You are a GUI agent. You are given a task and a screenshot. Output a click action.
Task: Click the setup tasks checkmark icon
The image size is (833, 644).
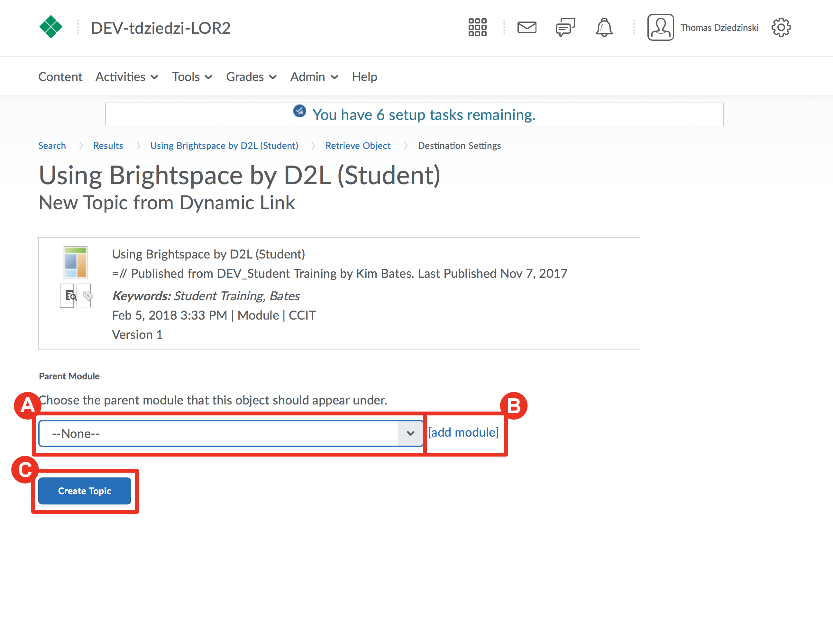click(299, 111)
